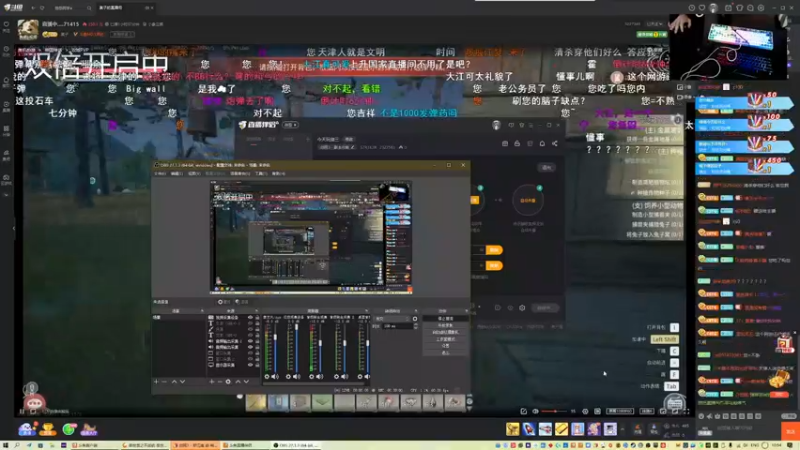
Task: Expand the Scenes dock header arrow in OBS
Action: (202, 311)
